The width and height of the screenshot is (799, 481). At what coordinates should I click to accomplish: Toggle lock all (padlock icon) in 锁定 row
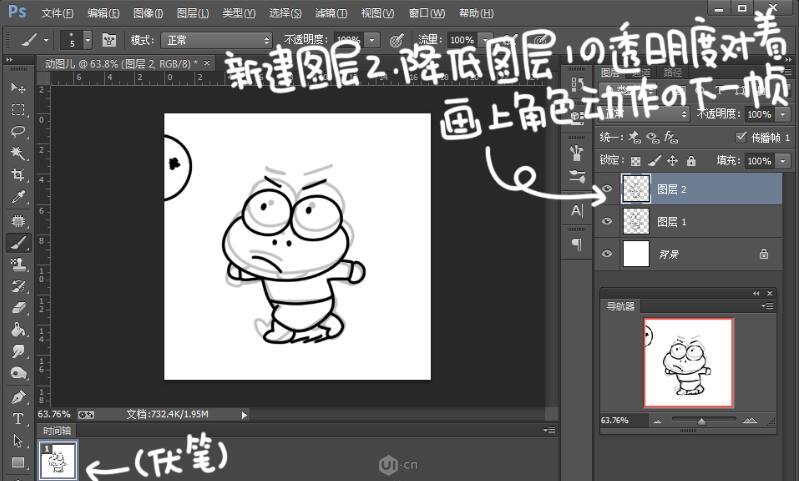tap(691, 161)
